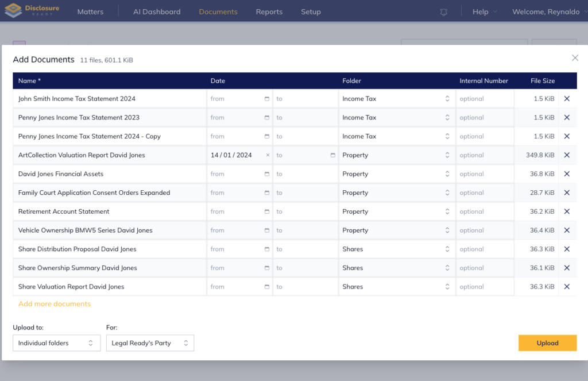The image size is (588, 381).
Task: Go to the AI Dashboard tab
Action: pos(157,11)
